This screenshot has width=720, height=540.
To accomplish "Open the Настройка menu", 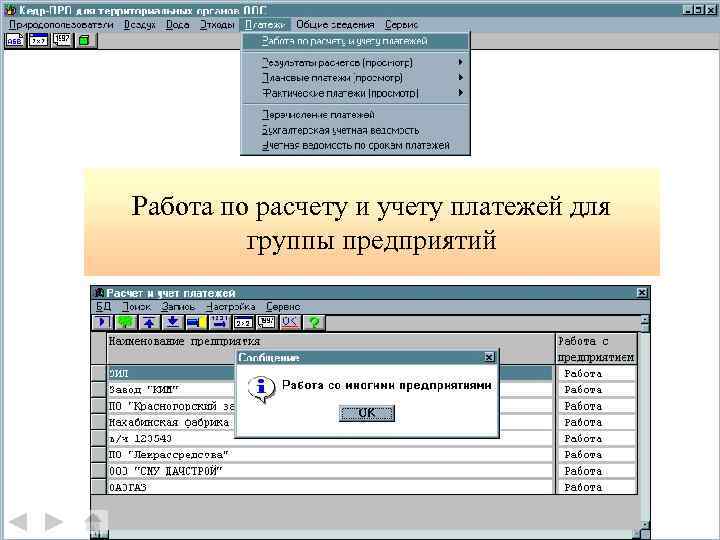I will pos(231,306).
